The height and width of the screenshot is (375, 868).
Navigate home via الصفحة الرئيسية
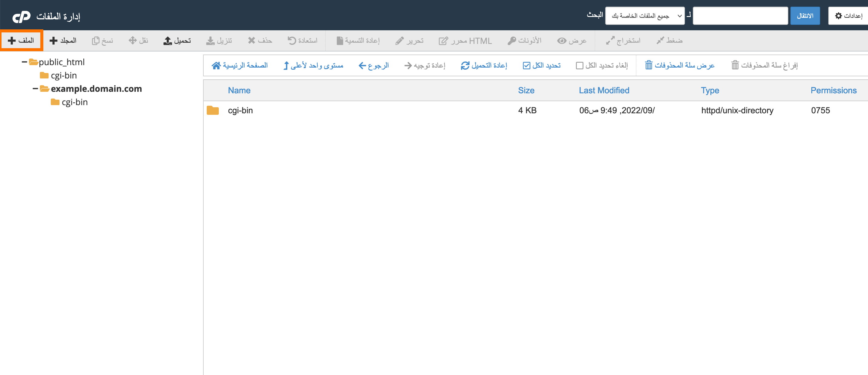240,65
